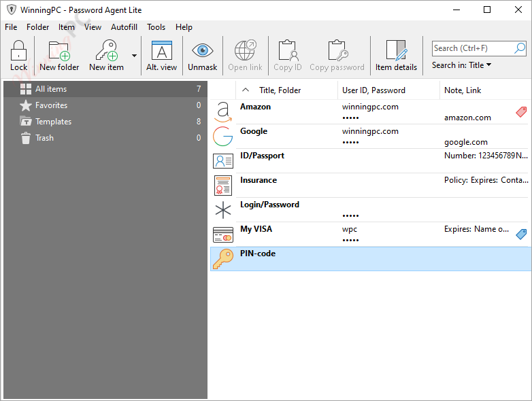Click the blue tag on My VISA row
The width and height of the screenshot is (532, 401).
[x=521, y=234]
